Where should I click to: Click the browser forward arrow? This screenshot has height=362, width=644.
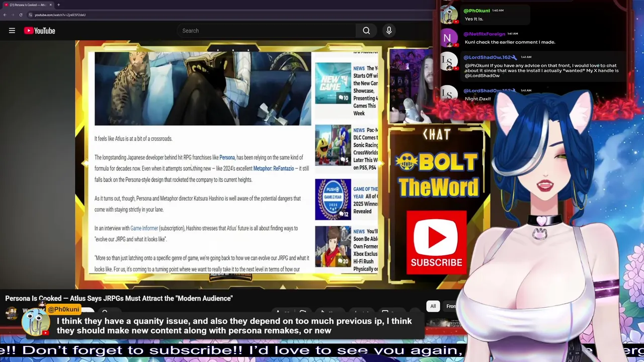click(x=13, y=15)
